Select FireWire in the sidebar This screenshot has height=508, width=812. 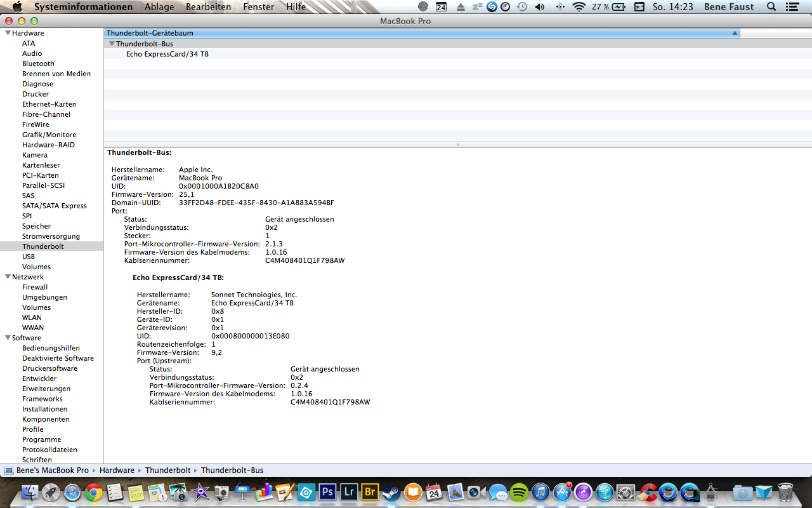tap(36, 124)
